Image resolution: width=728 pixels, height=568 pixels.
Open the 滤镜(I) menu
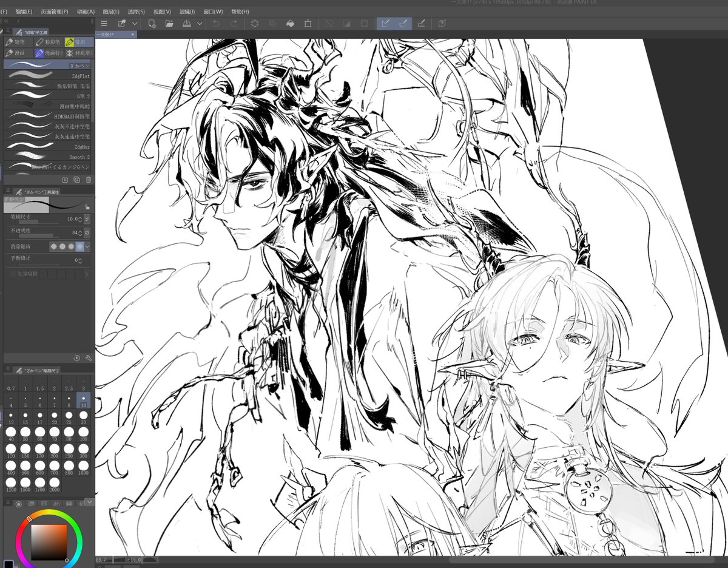[187, 12]
